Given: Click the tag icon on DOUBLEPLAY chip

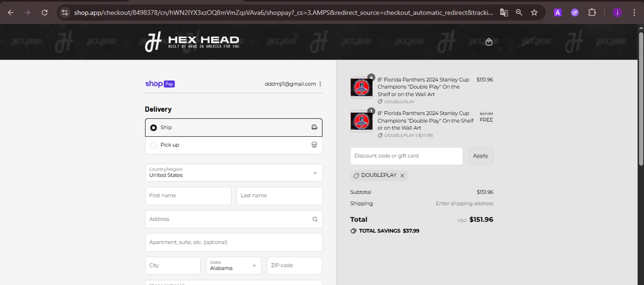Looking at the screenshot, I should click(356, 176).
